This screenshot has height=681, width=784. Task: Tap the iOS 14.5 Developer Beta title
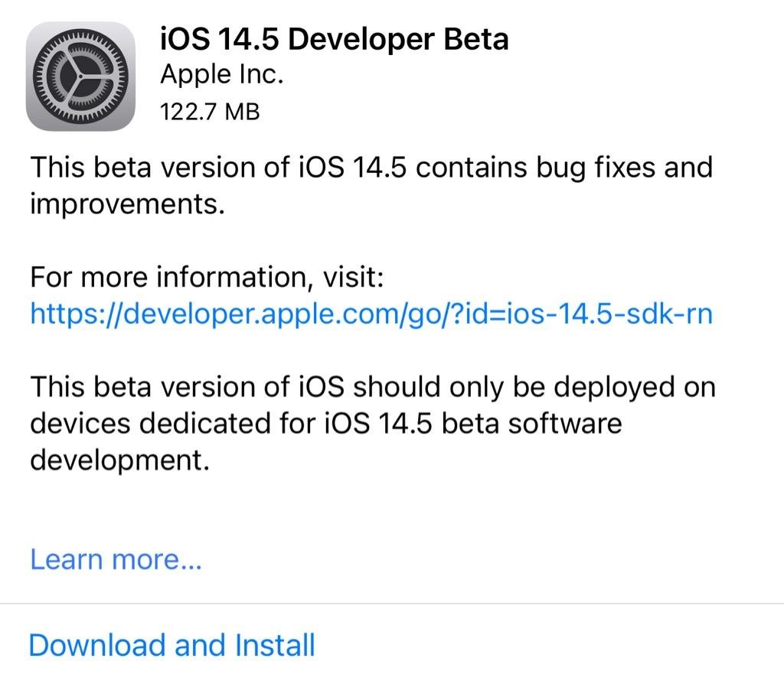[x=334, y=38]
